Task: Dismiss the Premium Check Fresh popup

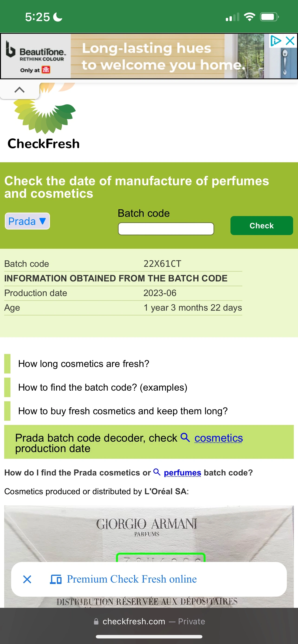Action: (27, 579)
